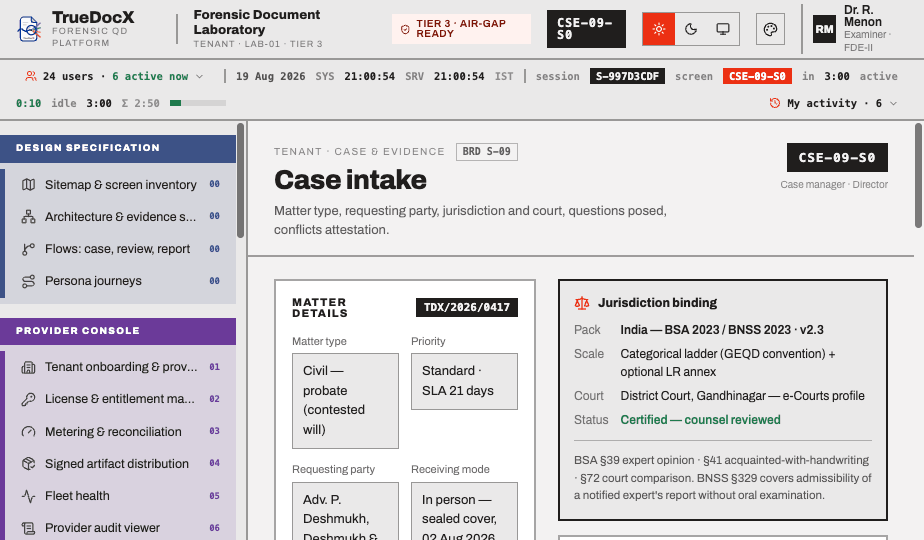Click the Architecture hierarchy icon

[28, 216]
